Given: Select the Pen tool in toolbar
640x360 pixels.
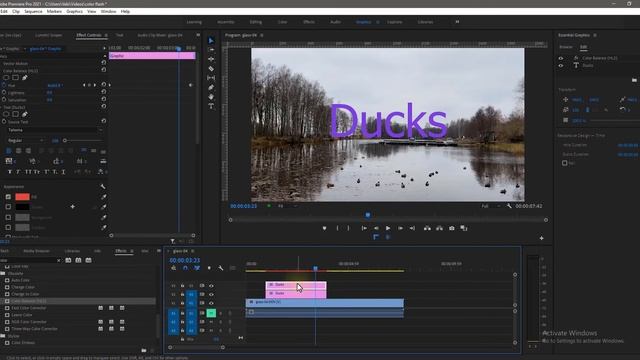Looking at the screenshot, I should coord(211,87).
